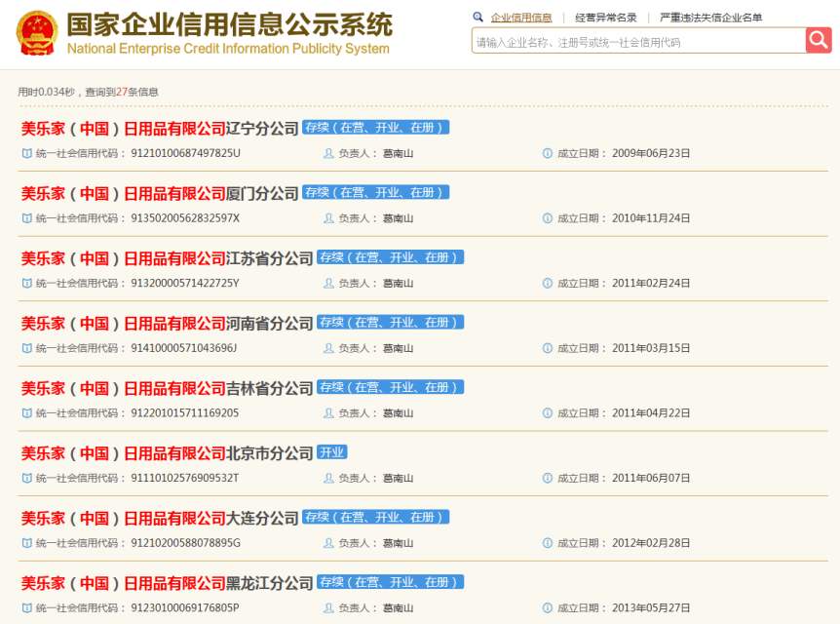
Task: Click the 黑龙江分公司 存续 status badge
Action: pos(390,582)
